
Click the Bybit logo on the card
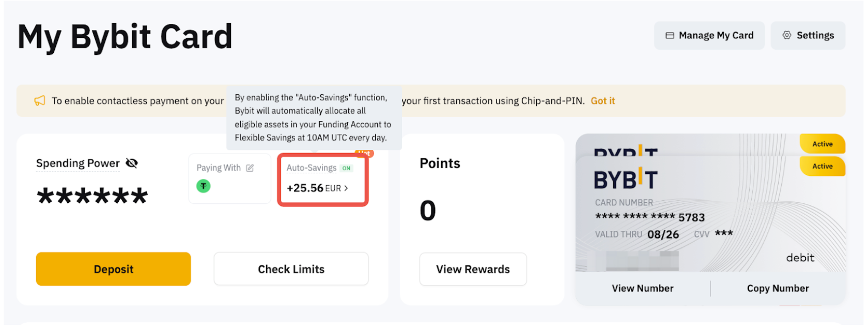click(625, 179)
